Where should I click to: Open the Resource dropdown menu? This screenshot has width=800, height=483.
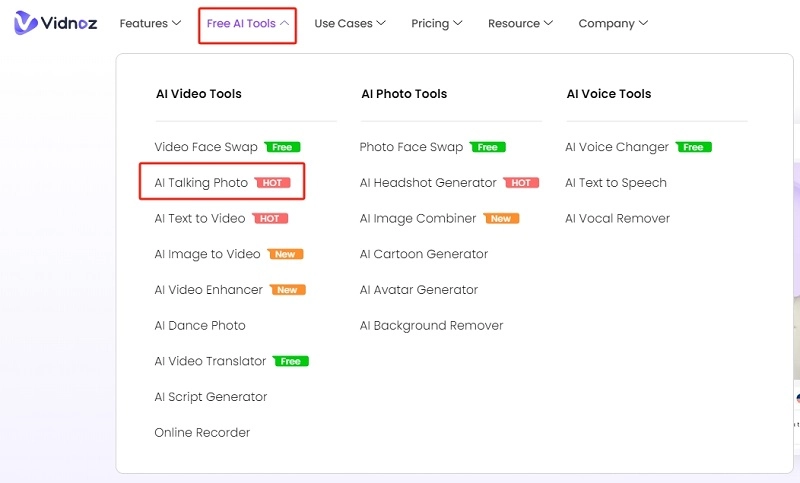tap(520, 23)
